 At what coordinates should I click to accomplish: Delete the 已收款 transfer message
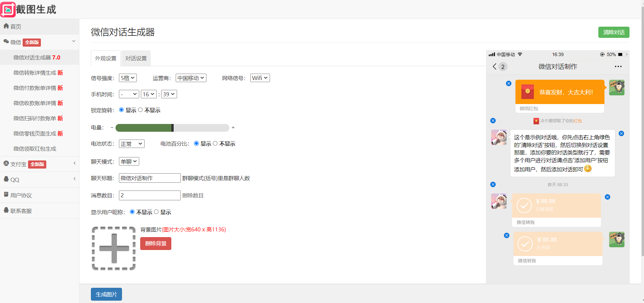[x=506, y=235]
